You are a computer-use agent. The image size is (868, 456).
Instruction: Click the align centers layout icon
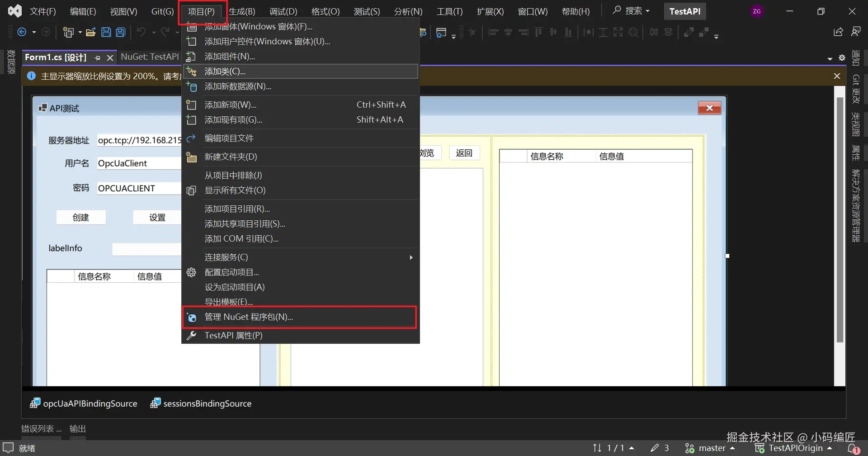[x=508, y=32]
